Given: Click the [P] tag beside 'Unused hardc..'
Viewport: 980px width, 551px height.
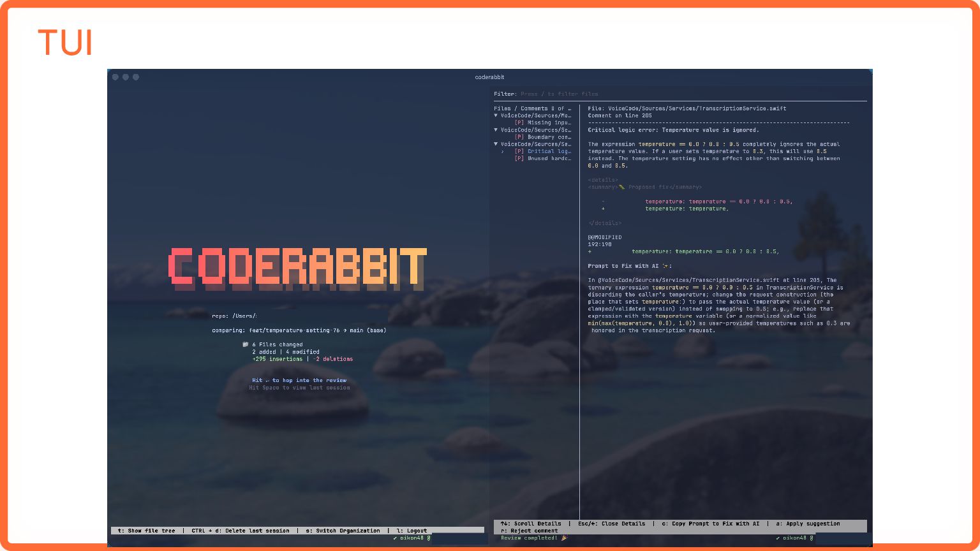Looking at the screenshot, I should click(x=519, y=158).
